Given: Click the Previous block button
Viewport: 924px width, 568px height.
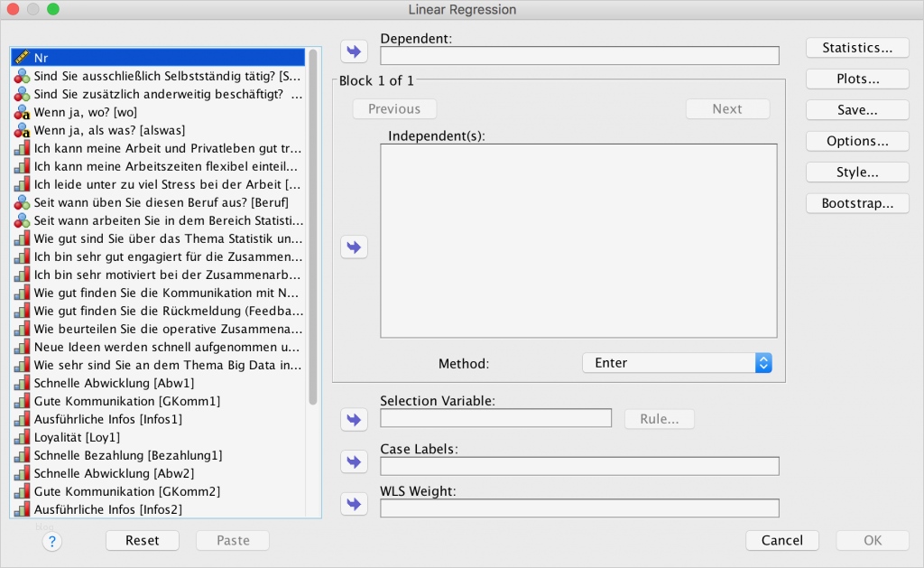Looking at the screenshot, I should coord(394,109).
